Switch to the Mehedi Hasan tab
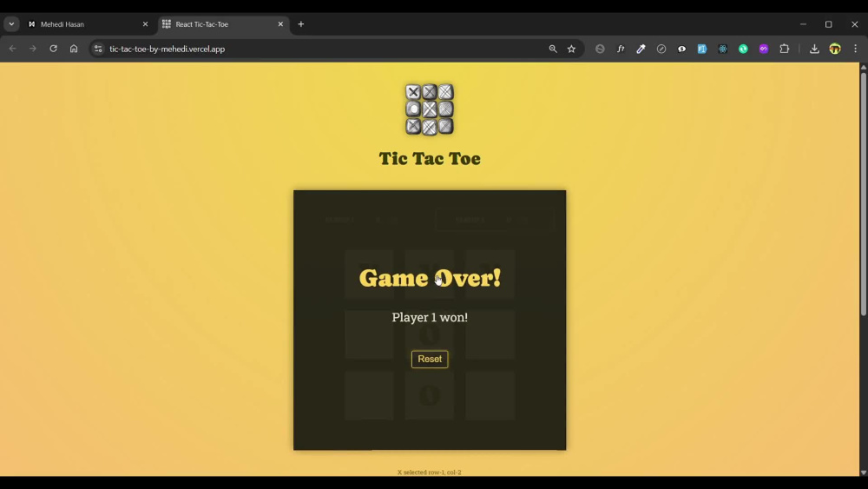This screenshot has height=489, width=868. click(89, 24)
